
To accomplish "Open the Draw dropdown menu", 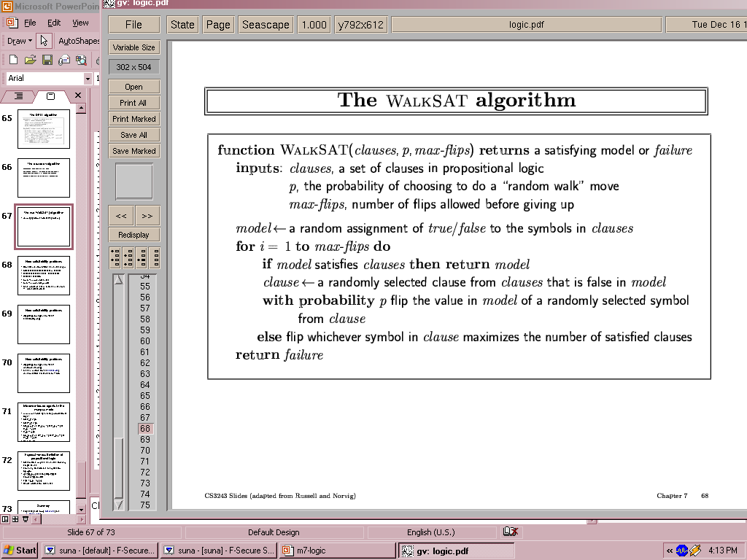I will tap(19, 41).
